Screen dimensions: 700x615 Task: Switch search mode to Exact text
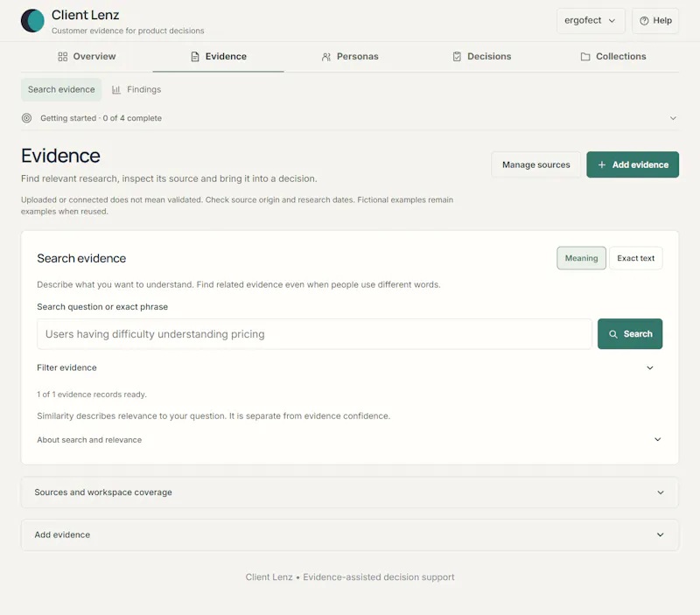point(636,258)
